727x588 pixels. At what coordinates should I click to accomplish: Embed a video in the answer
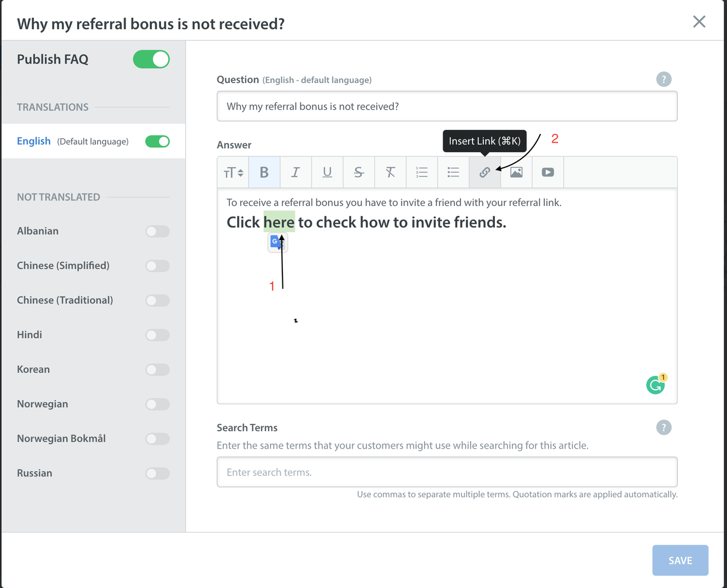[x=547, y=172]
